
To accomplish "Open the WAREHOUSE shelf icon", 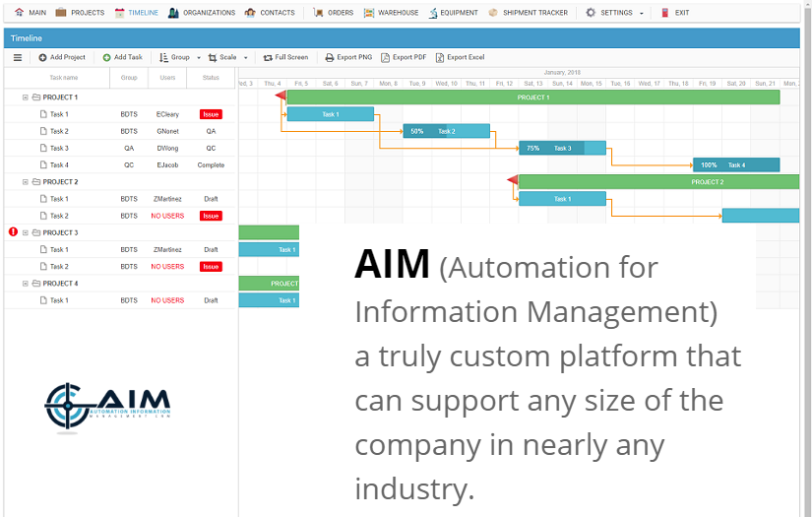I will coord(369,13).
